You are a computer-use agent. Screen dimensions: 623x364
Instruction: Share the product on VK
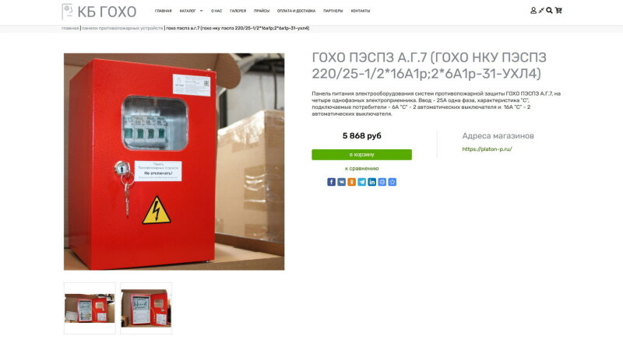point(342,182)
